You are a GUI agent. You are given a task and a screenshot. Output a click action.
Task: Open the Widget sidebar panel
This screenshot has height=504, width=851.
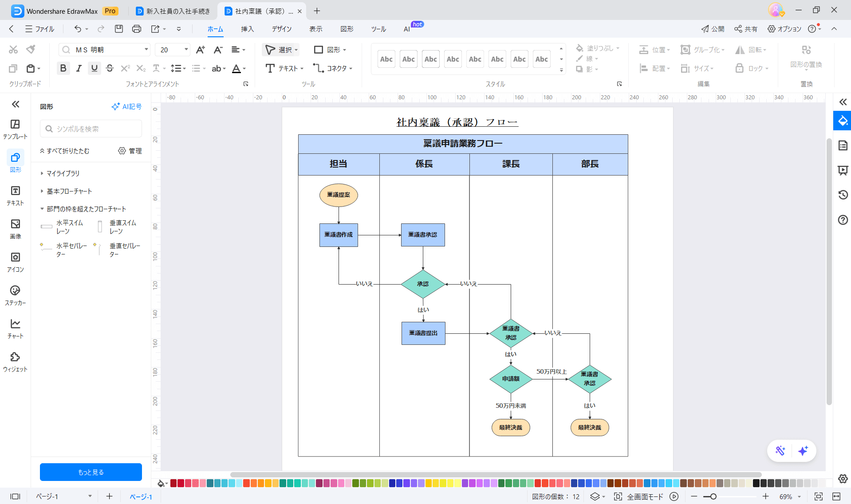pos(15,362)
